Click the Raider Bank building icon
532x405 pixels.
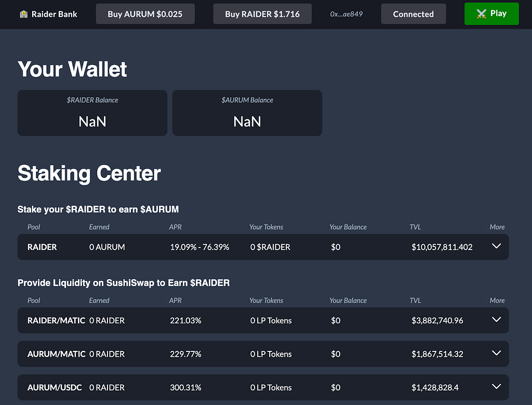(24, 14)
